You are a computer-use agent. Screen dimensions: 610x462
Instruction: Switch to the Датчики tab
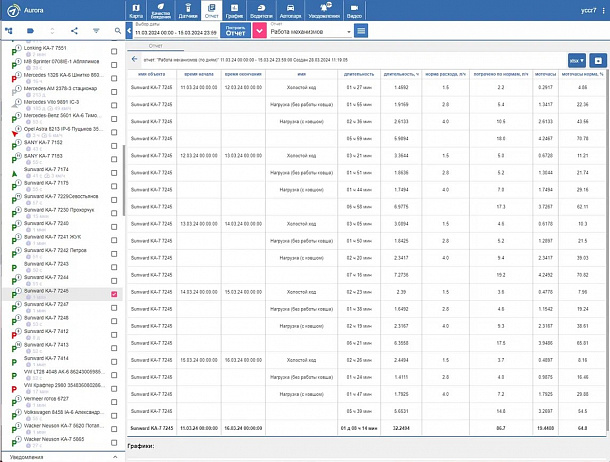tap(188, 10)
